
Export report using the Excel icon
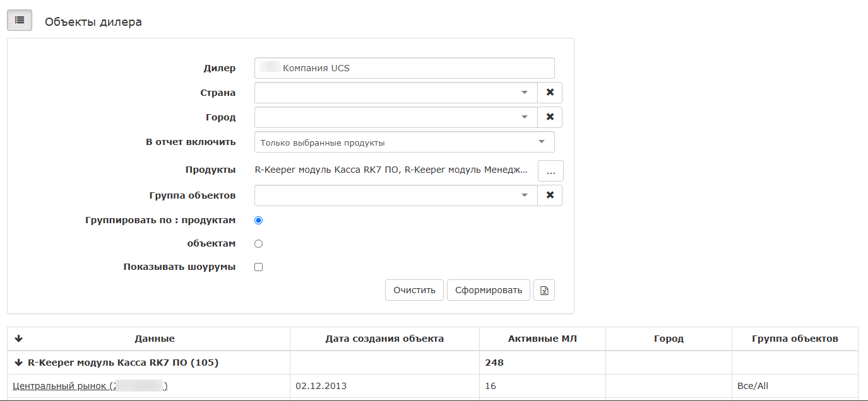tap(544, 291)
